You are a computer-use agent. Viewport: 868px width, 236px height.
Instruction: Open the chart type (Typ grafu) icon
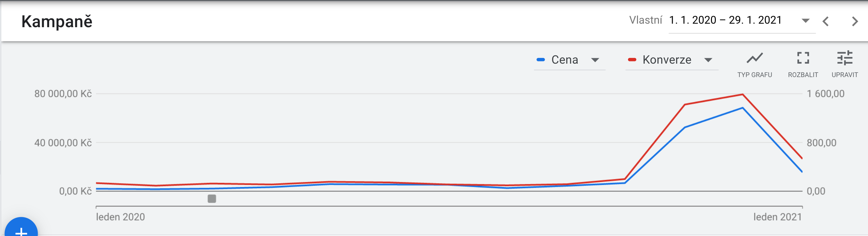(754, 58)
